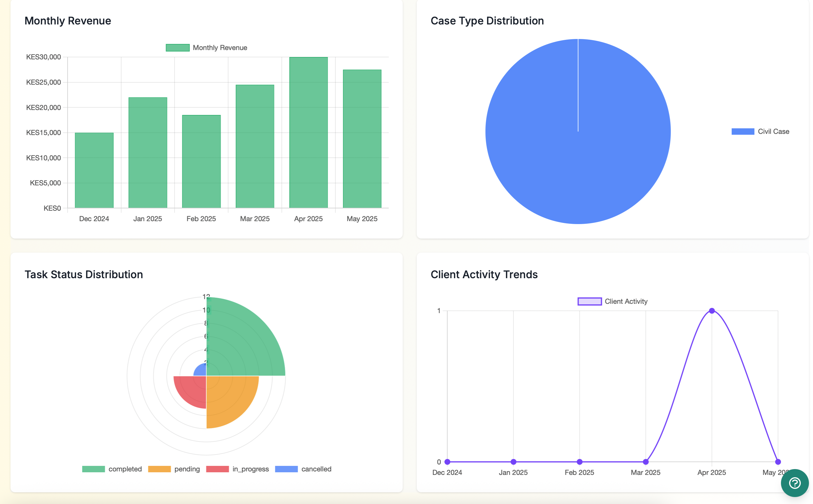The width and height of the screenshot is (813, 504).
Task: Hide the pending legend series
Action: tap(174, 469)
